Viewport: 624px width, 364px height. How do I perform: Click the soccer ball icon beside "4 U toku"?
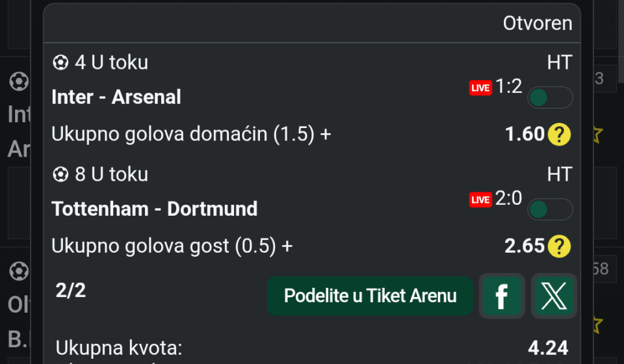[x=60, y=62]
